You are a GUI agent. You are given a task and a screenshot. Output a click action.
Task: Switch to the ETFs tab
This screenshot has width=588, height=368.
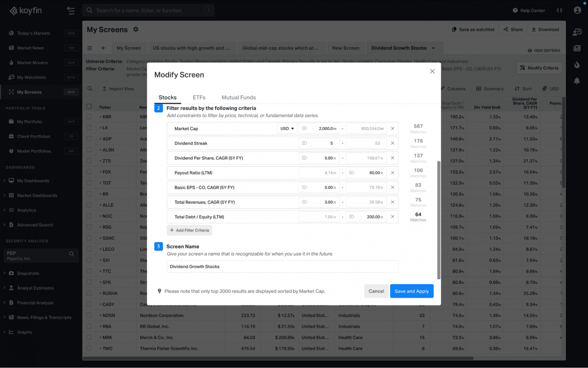pos(199,97)
